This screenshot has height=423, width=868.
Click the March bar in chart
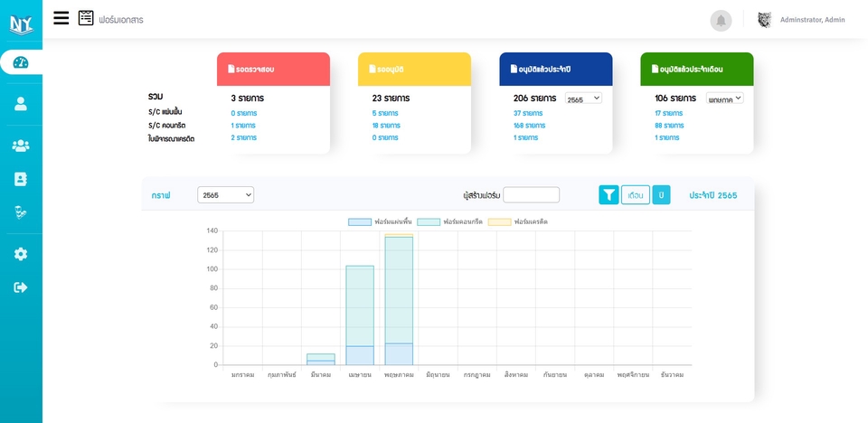(321, 360)
